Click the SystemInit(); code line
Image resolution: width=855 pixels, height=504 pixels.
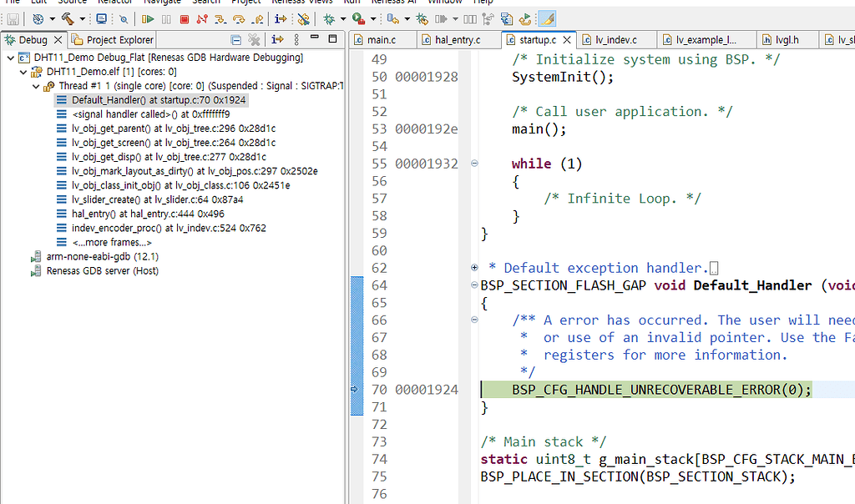click(563, 77)
